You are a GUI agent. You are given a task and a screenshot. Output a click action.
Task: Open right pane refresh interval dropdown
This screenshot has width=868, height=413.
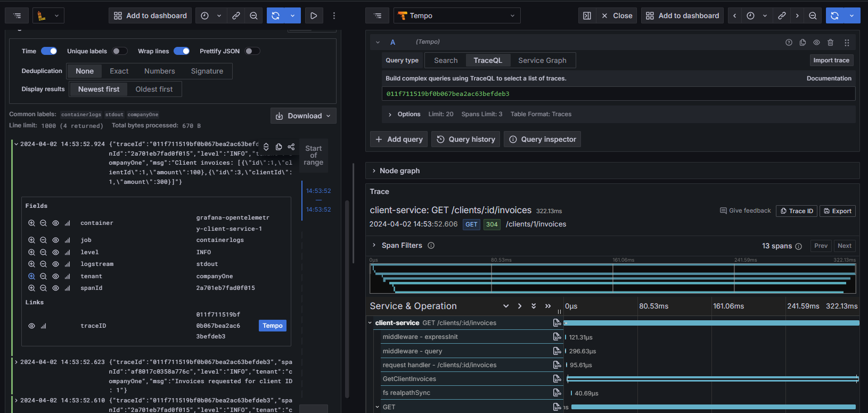[x=852, y=15]
